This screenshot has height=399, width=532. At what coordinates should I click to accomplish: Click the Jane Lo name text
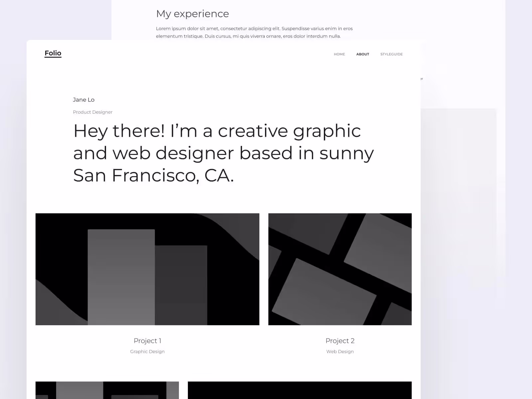click(x=83, y=100)
